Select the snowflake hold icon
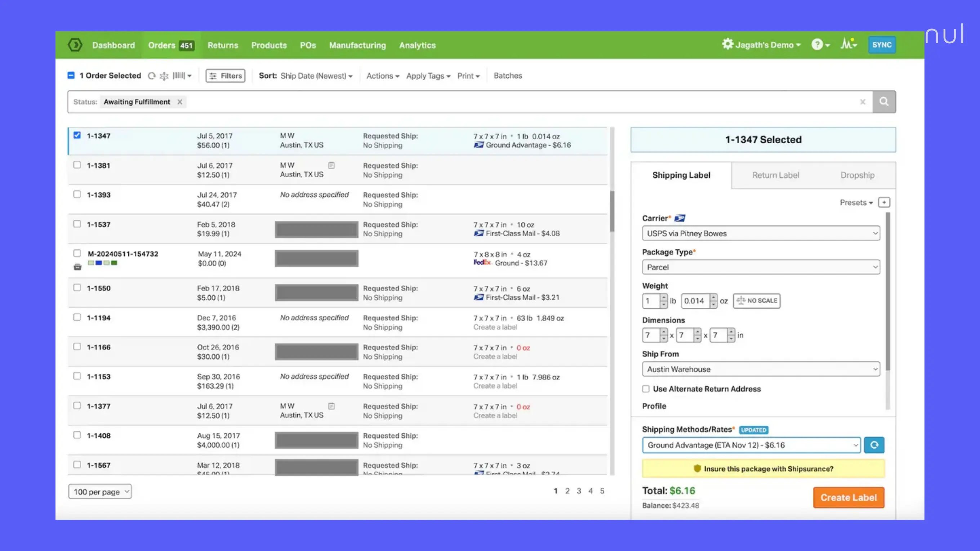The height and width of the screenshot is (551, 980). 164,76
